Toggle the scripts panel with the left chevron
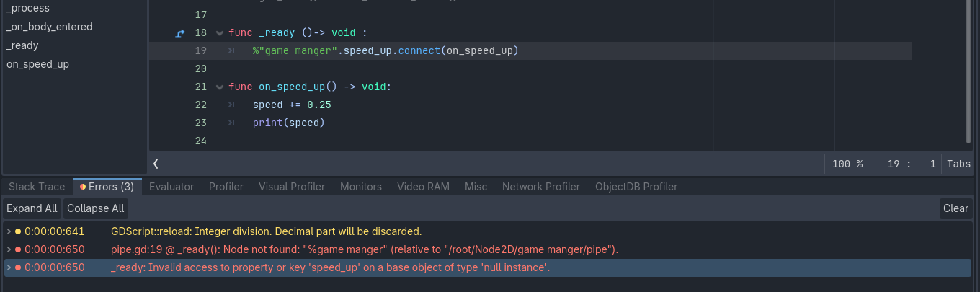Image resolution: width=980 pixels, height=292 pixels. tap(156, 164)
